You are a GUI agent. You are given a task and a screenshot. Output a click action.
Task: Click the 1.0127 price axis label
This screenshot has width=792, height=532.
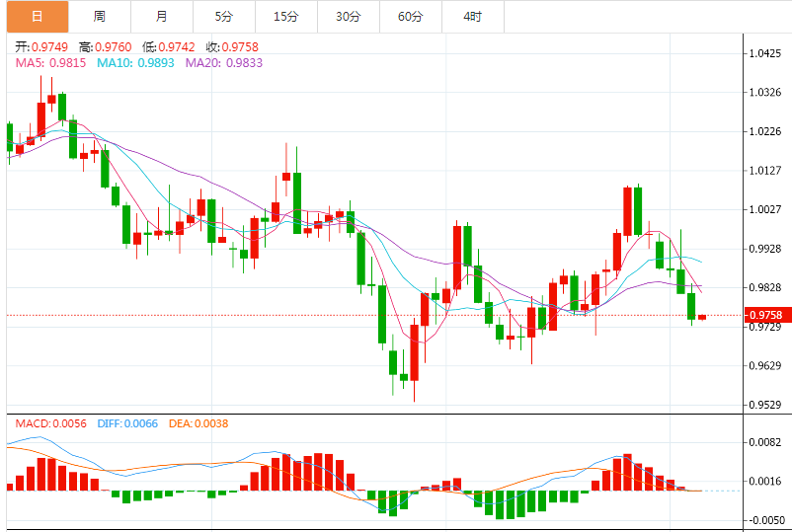[x=765, y=171]
